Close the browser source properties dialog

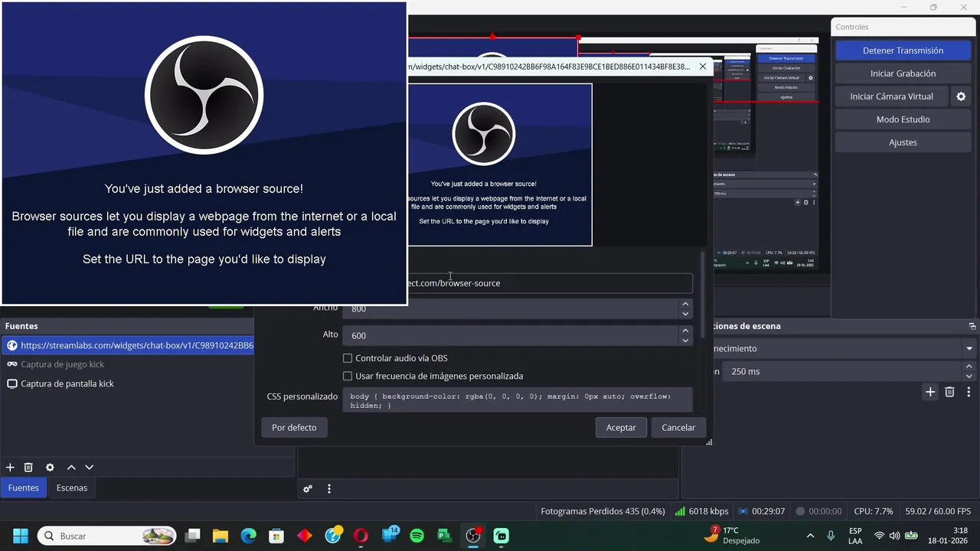click(704, 67)
